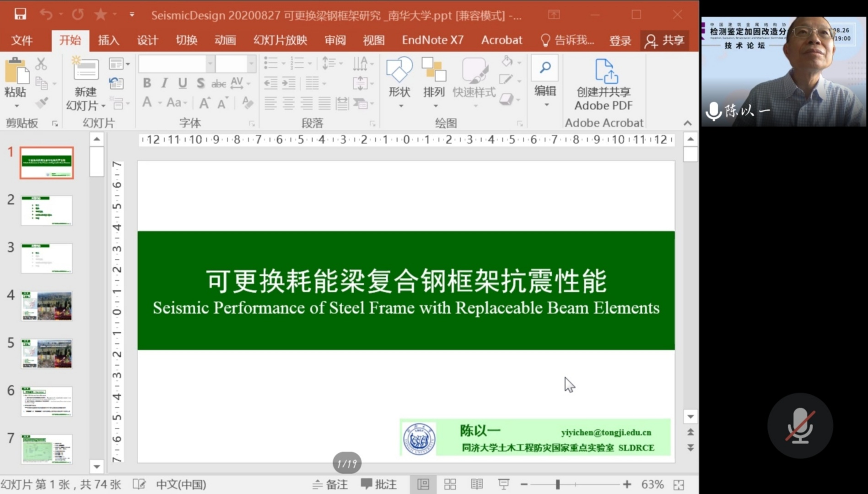Click the Share button
Image resolution: width=868 pixels, height=494 pixels.
point(664,40)
